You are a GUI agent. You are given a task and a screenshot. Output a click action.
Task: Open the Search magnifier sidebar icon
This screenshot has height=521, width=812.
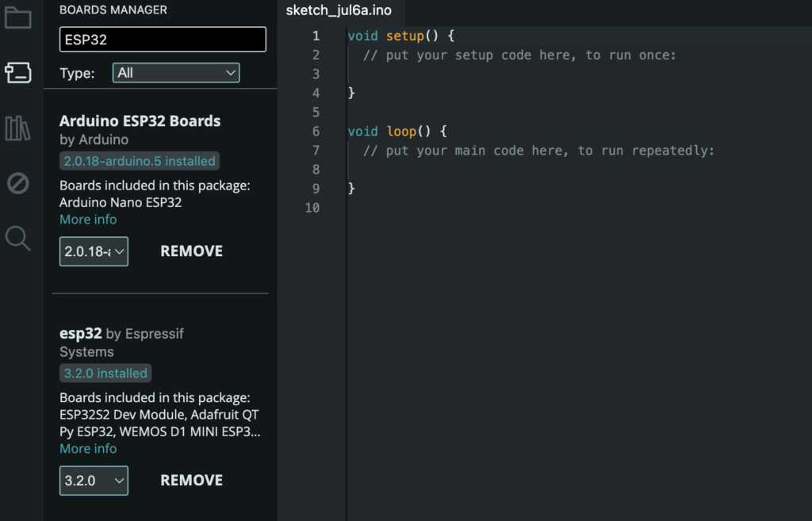(18, 238)
